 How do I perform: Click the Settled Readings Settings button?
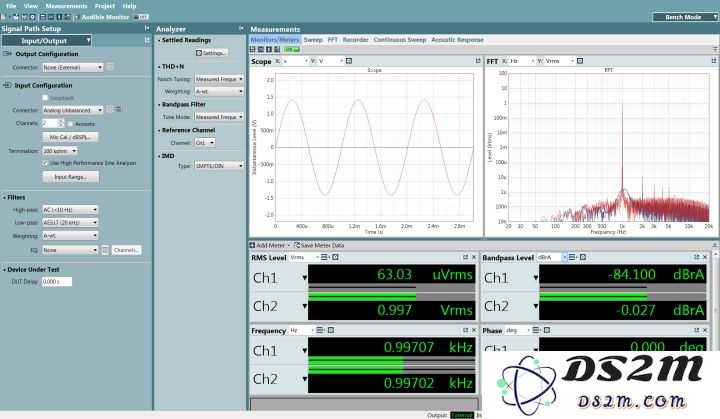coord(211,53)
